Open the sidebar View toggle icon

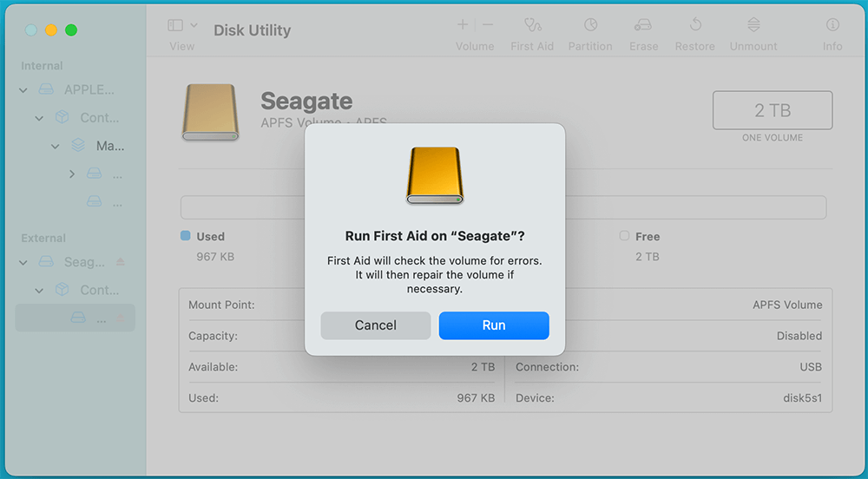point(175,25)
